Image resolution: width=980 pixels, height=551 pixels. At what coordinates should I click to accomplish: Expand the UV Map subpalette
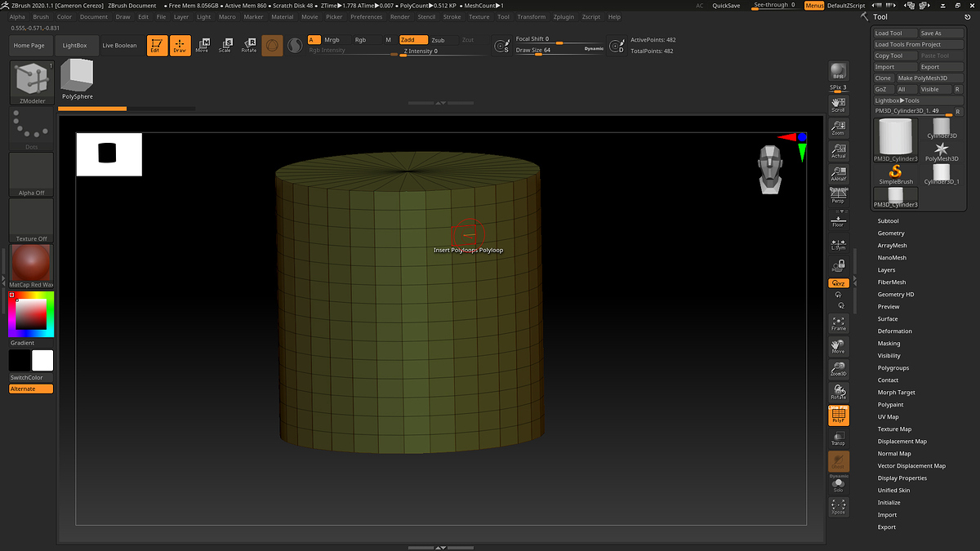coord(888,417)
